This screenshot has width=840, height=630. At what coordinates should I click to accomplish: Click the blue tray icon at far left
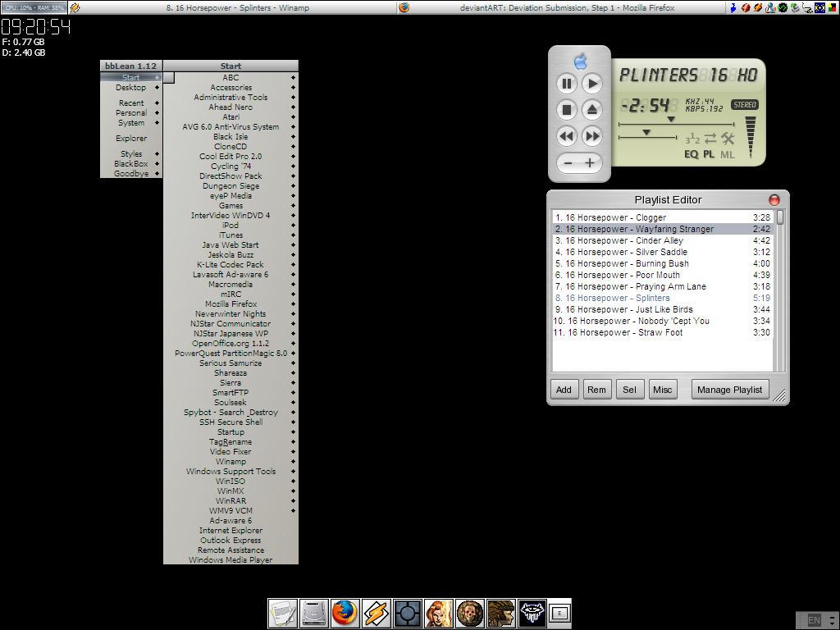[733, 7]
